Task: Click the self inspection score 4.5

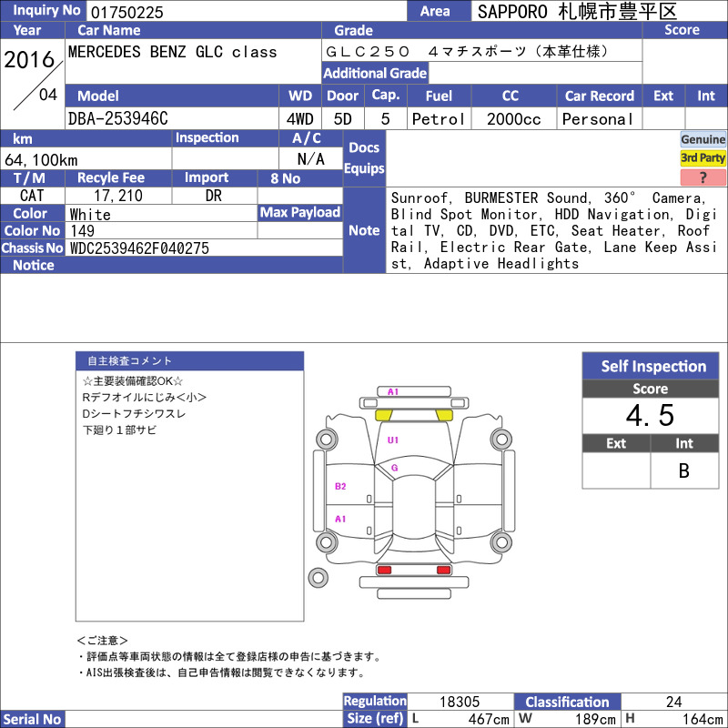Action: tap(650, 415)
